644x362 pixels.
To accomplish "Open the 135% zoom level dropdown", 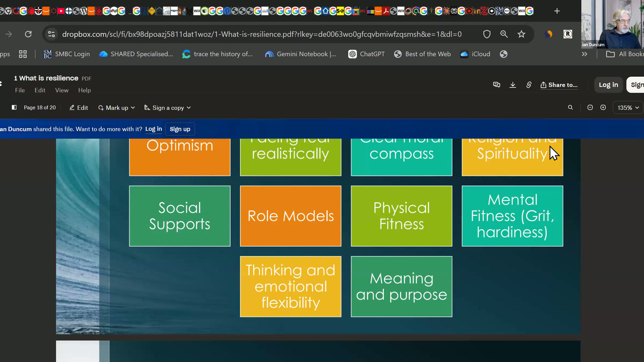I will (x=628, y=108).
